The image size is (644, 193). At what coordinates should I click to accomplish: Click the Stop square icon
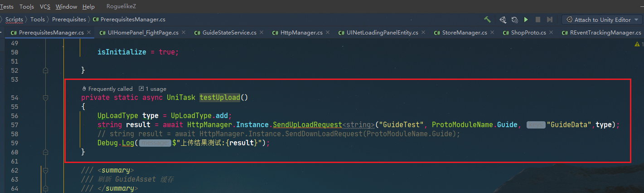538,20
